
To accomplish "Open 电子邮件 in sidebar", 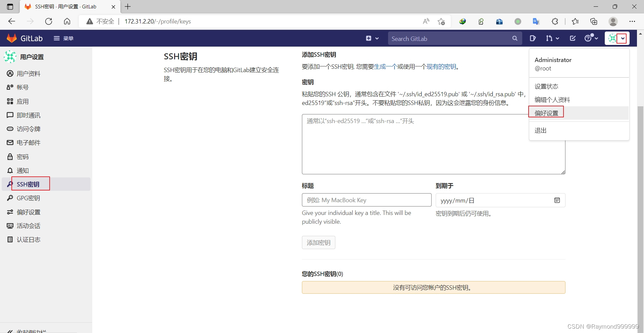I will pos(46,143).
